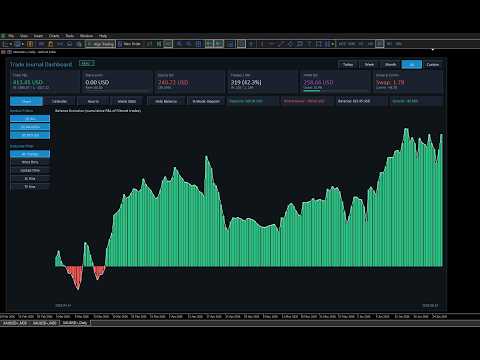Select the Custom period tab
480x360 pixels.
[x=433, y=65]
